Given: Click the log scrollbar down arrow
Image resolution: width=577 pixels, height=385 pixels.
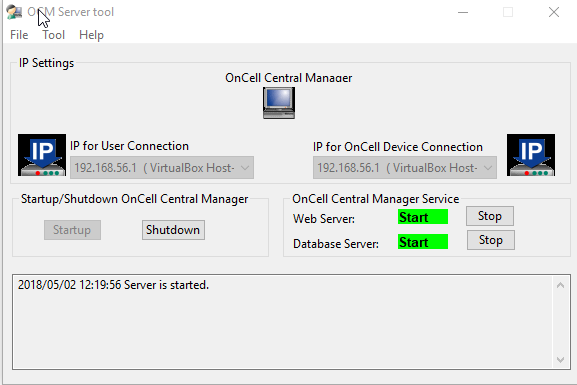Looking at the screenshot, I should pos(560,360).
